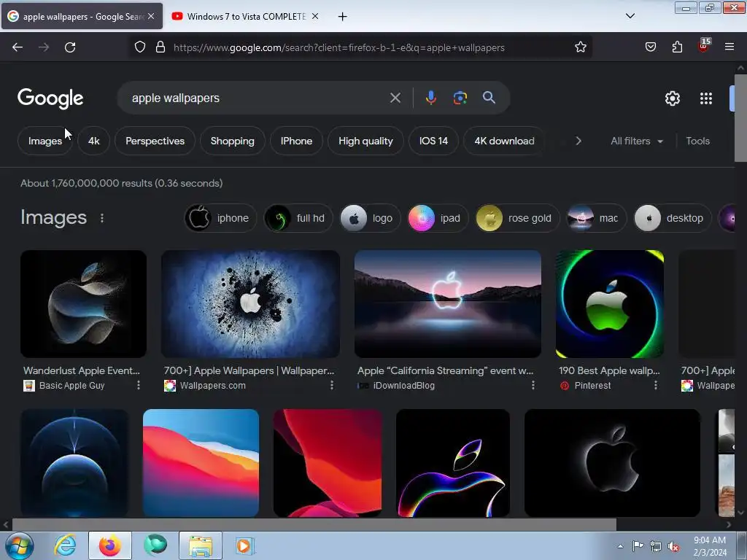Open Windows Explorer folder in taskbar
The width and height of the screenshot is (747, 560).
[201, 545]
